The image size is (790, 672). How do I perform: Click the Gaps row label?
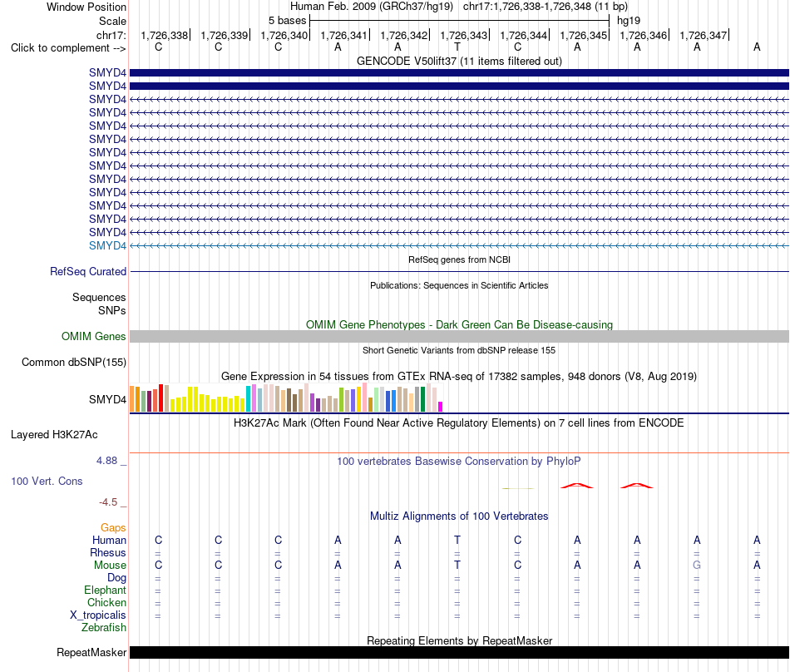113,528
